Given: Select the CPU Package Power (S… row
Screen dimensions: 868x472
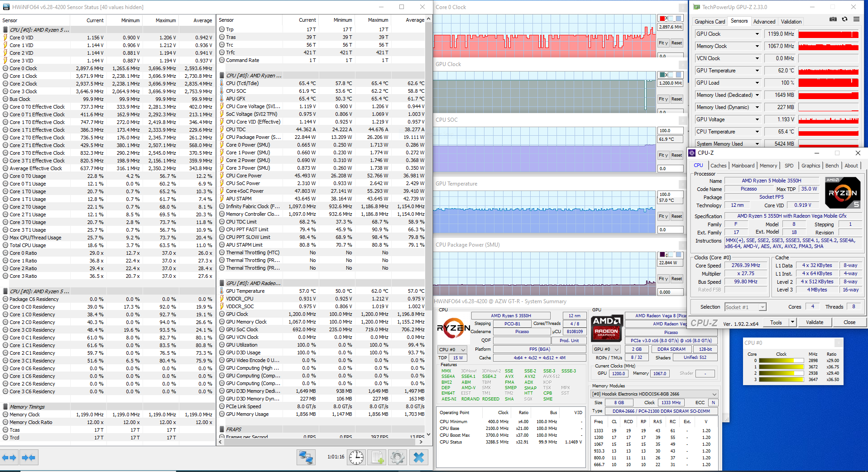Looking at the screenshot, I should pos(321,137).
